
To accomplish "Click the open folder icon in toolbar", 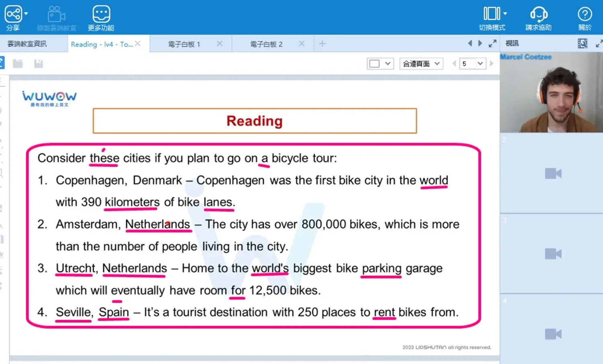I will [18, 63].
